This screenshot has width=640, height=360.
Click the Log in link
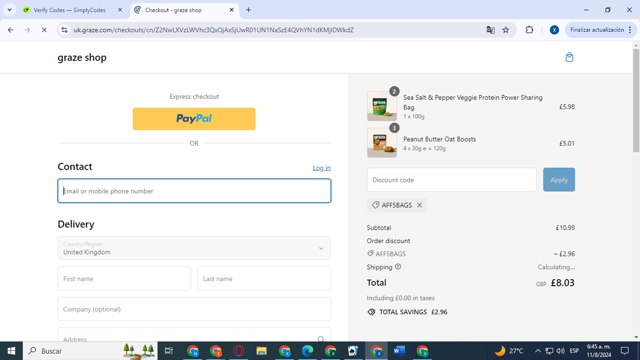pyautogui.click(x=322, y=168)
